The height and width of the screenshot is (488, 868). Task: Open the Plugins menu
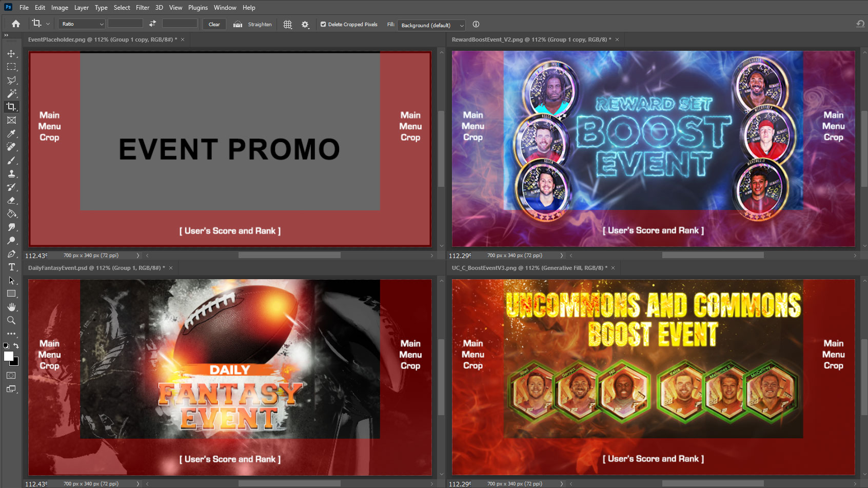(198, 8)
